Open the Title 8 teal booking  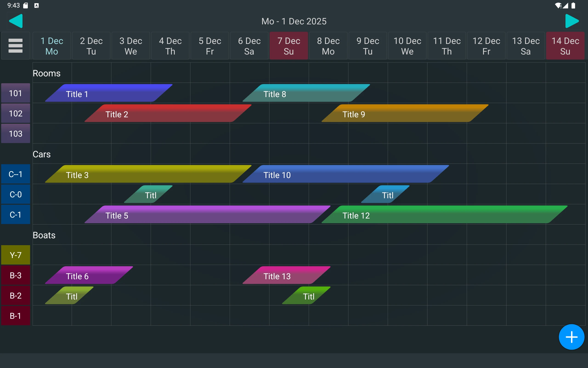click(x=306, y=93)
